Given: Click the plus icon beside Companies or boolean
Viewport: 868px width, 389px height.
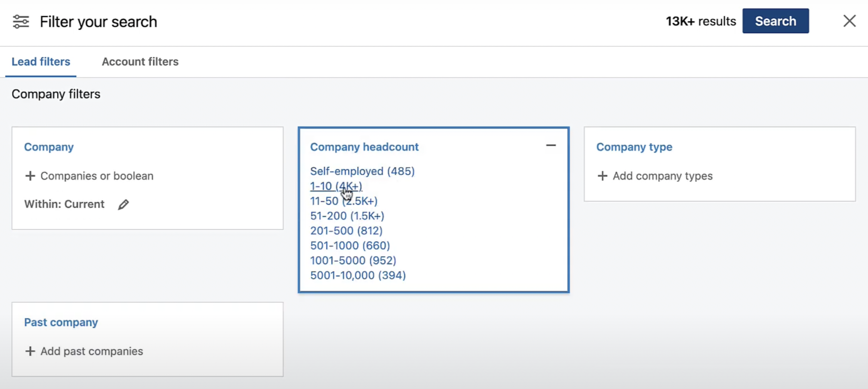Looking at the screenshot, I should click(30, 176).
